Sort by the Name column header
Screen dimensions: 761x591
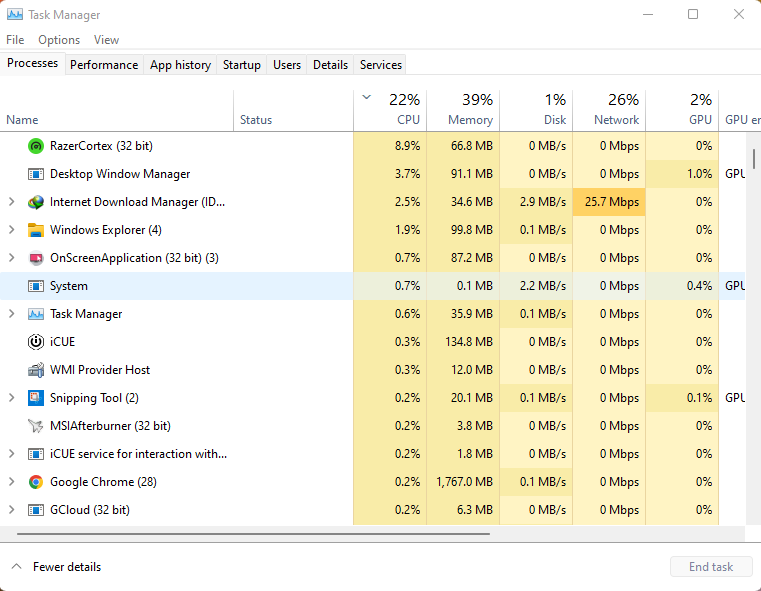coord(117,111)
